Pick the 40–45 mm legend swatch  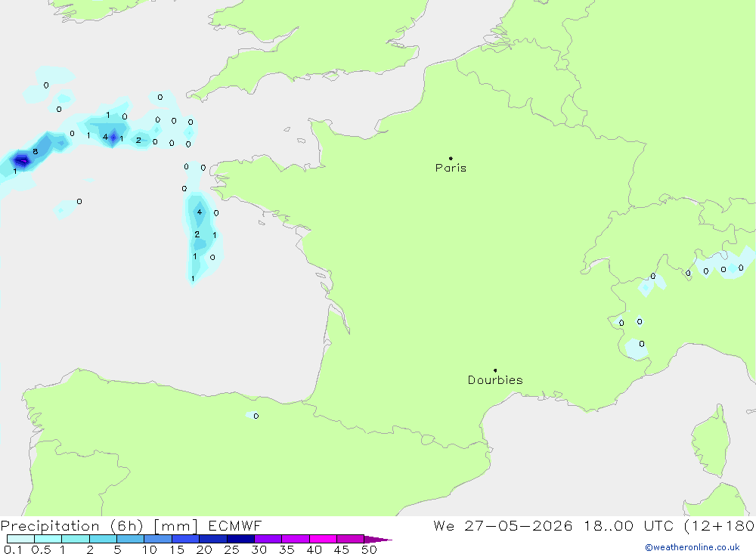tap(323, 539)
